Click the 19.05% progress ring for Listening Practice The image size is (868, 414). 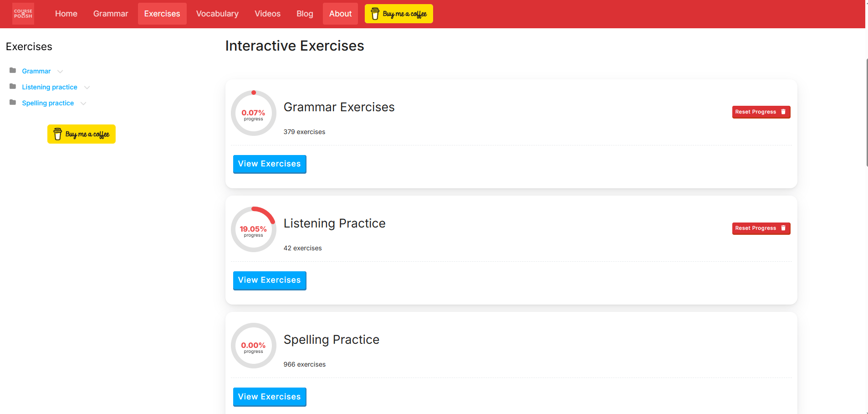(x=253, y=229)
